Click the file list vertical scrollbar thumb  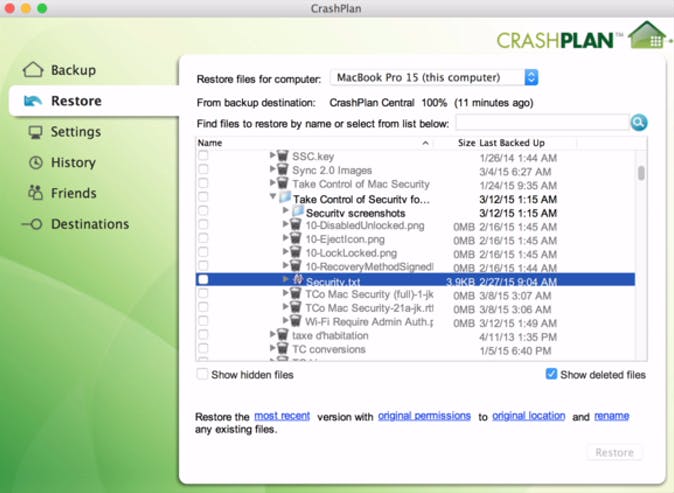click(641, 173)
